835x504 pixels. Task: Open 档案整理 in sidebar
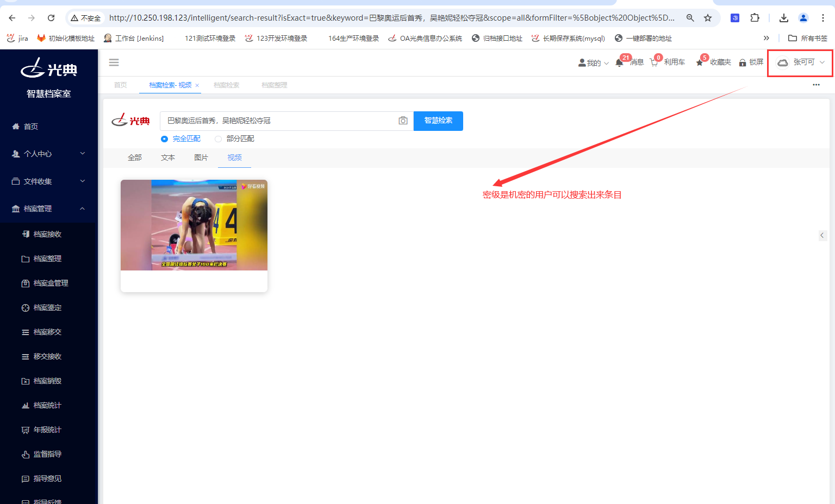[x=47, y=259]
